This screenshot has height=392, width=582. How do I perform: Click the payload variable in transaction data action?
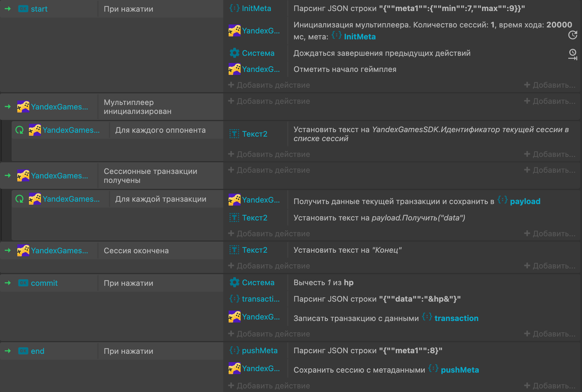tap(525, 201)
